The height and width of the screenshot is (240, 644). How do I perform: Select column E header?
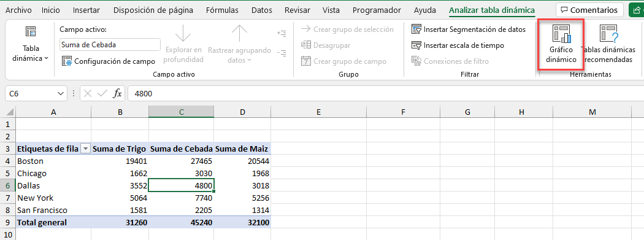click(319, 111)
